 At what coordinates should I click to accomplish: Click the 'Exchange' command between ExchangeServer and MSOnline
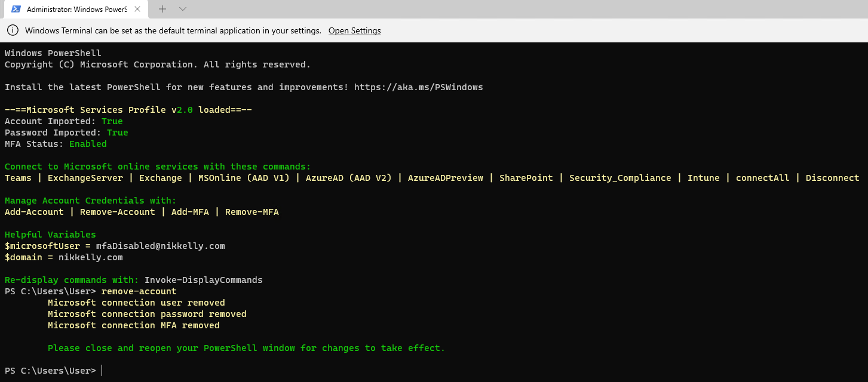coord(161,178)
